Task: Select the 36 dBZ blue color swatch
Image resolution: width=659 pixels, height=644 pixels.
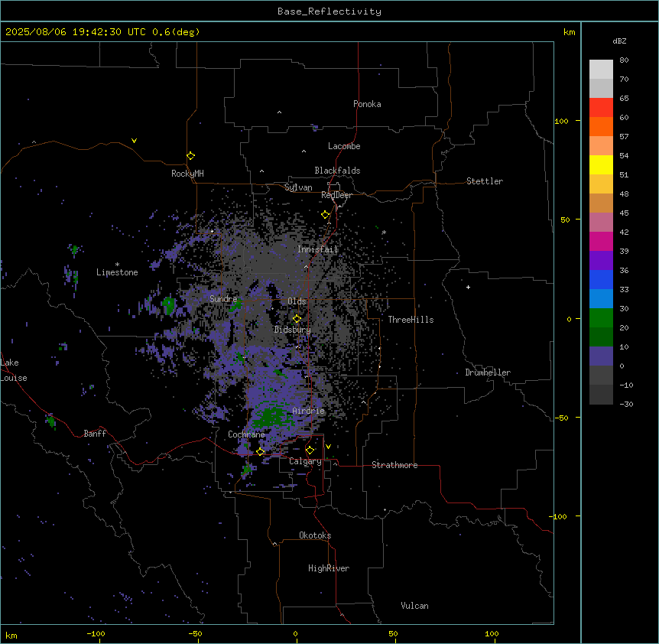Action: point(601,279)
